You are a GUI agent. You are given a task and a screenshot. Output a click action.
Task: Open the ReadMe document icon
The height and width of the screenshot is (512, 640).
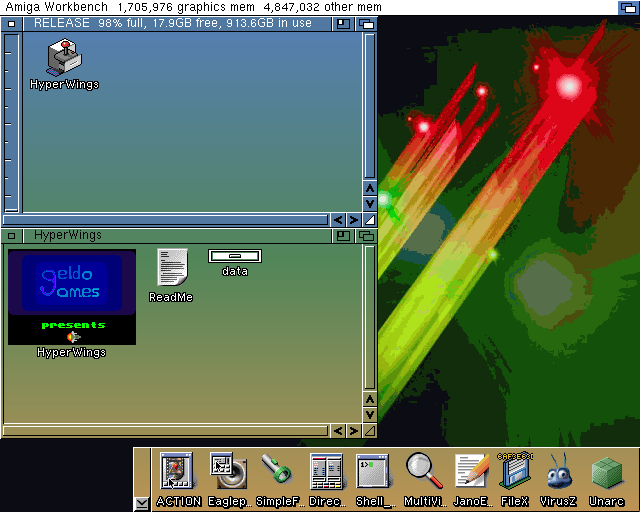coord(171,275)
